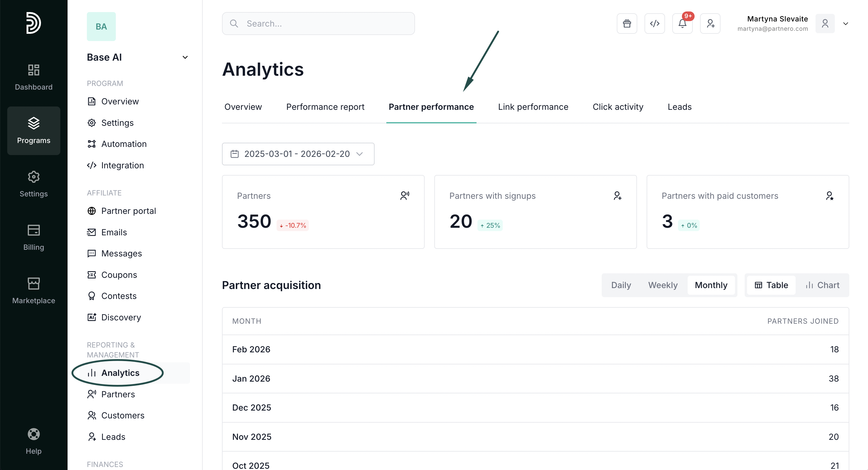The width and height of the screenshot is (868, 470).
Task: Click the gift box icon in header
Action: tap(627, 24)
